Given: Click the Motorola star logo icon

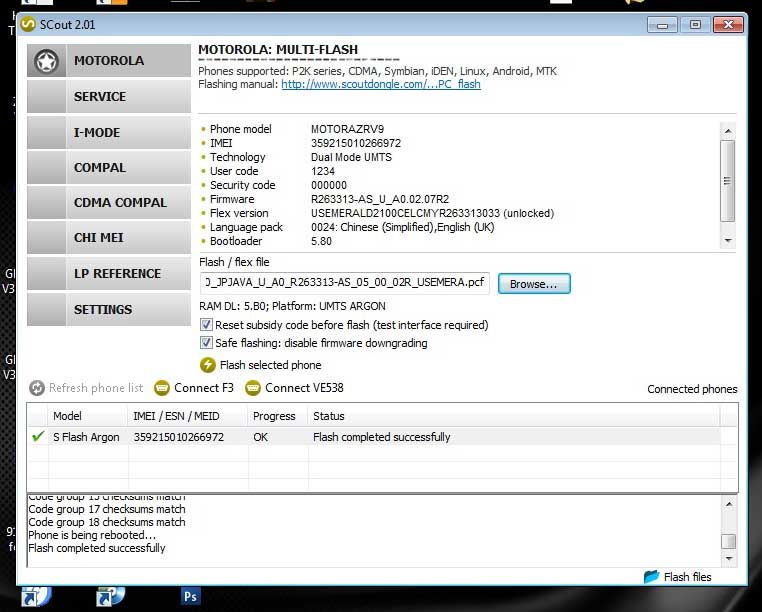Looking at the screenshot, I should point(47,62).
